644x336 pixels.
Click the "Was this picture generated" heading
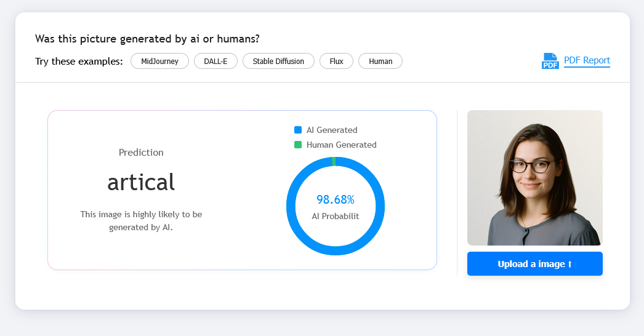(x=147, y=39)
